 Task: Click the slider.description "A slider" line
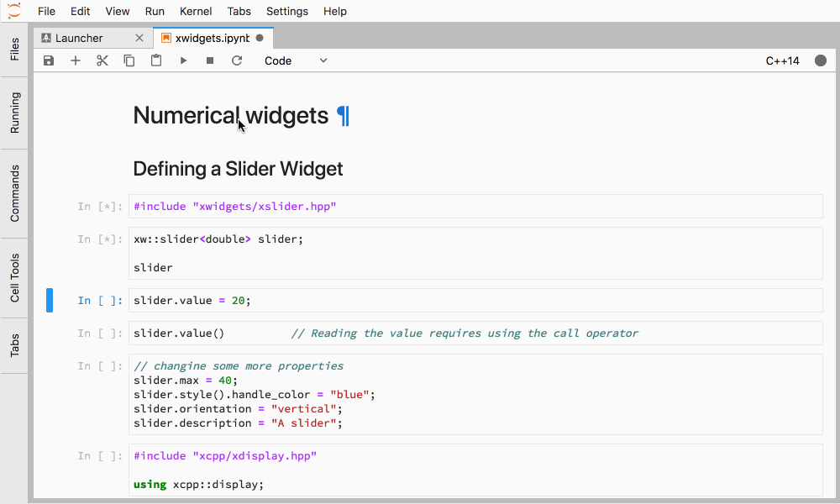pyautogui.click(x=238, y=423)
